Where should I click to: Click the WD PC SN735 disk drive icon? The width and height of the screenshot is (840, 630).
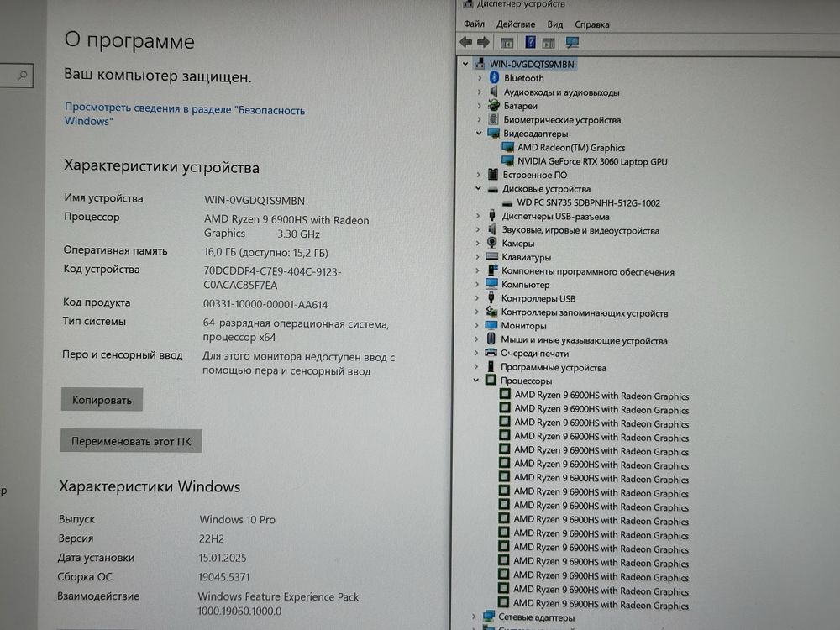coord(507,202)
